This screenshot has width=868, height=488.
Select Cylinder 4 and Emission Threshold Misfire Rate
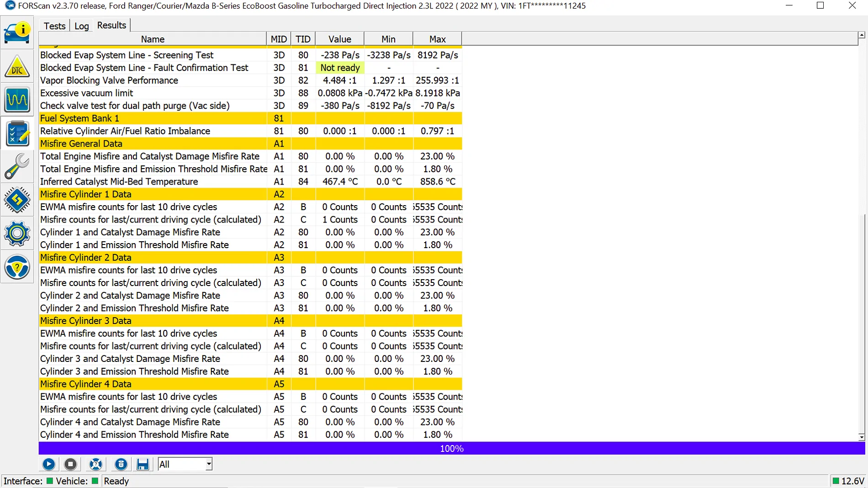coord(250,435)
